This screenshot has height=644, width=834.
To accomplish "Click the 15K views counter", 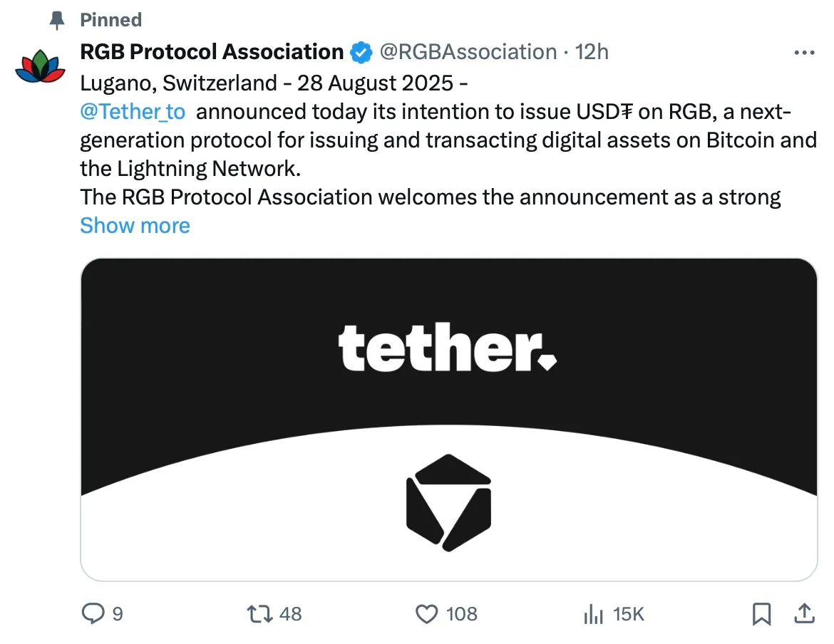I will click(x=627, y=613).
